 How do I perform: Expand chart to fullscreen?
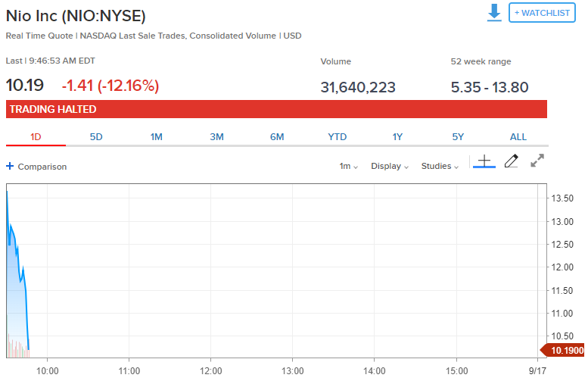tap(537, 161)
